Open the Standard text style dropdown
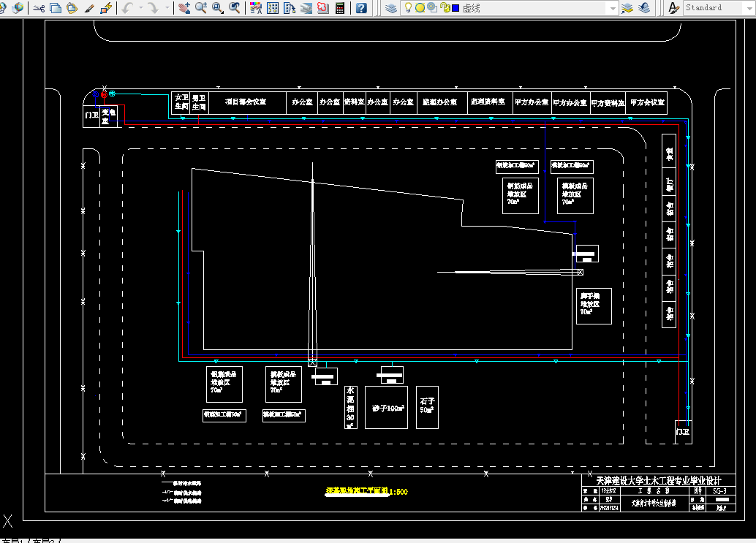The image size is (756, 543). click(x=749, y=8)
